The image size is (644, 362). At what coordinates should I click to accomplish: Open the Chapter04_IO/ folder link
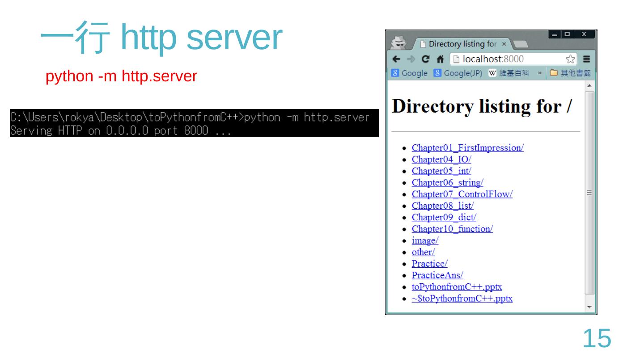click(x=441, y=160)
